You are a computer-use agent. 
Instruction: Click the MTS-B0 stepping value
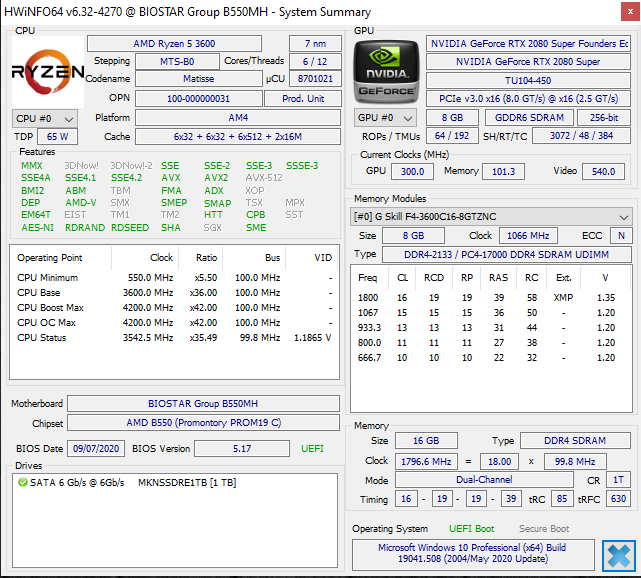coord(177,62)
